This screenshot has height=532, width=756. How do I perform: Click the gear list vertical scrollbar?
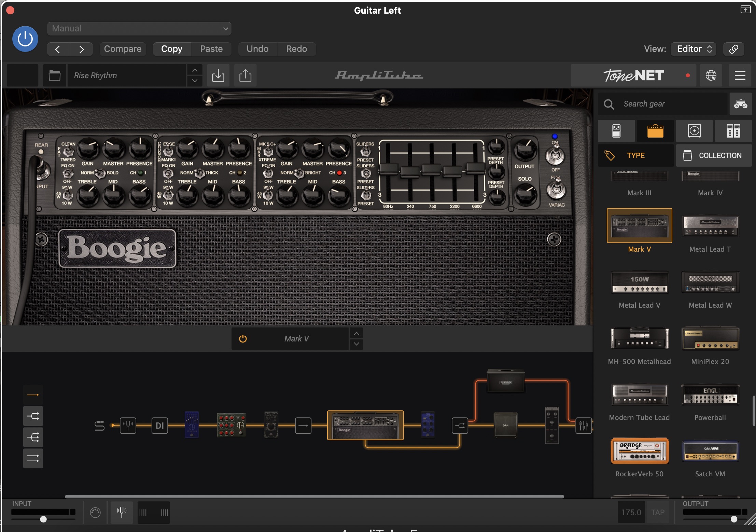(754, 411)
